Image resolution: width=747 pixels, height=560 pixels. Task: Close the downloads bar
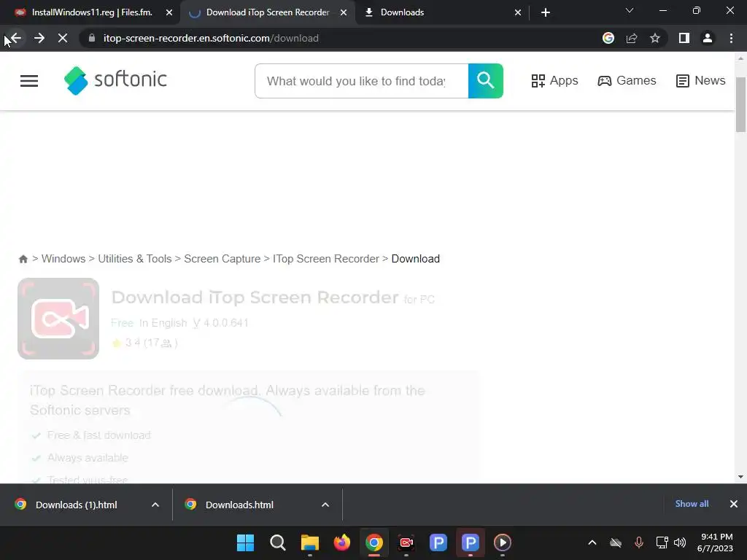pos(734,504)
